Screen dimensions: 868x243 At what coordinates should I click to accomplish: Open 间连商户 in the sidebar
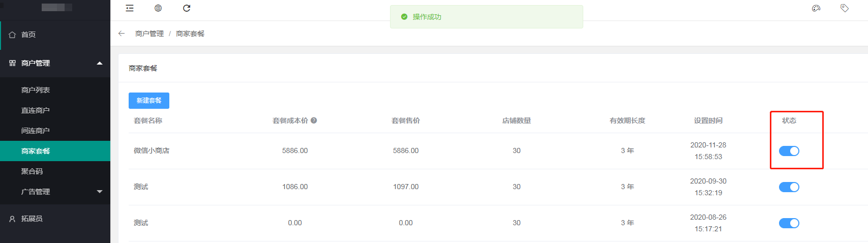click(55, 131)
